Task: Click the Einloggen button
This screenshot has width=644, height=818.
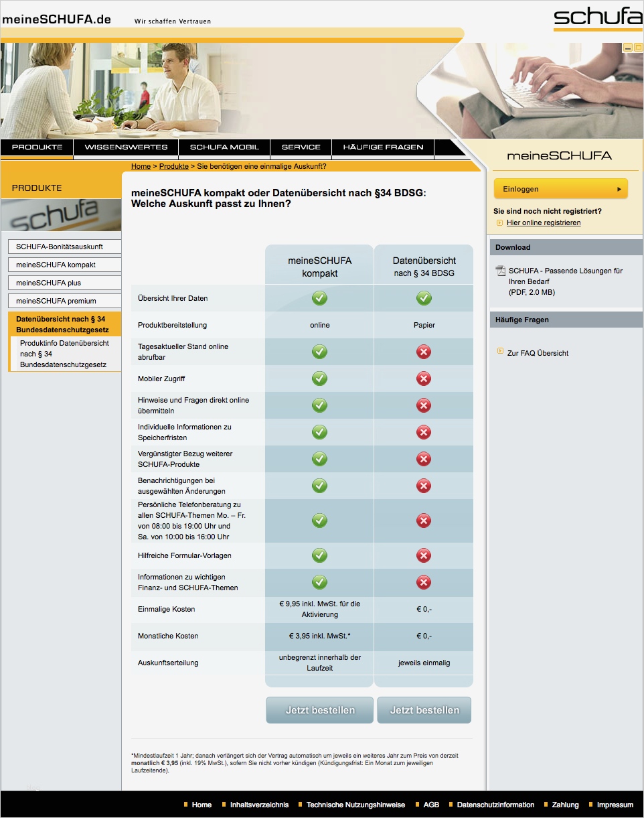Action: [561, 189]
